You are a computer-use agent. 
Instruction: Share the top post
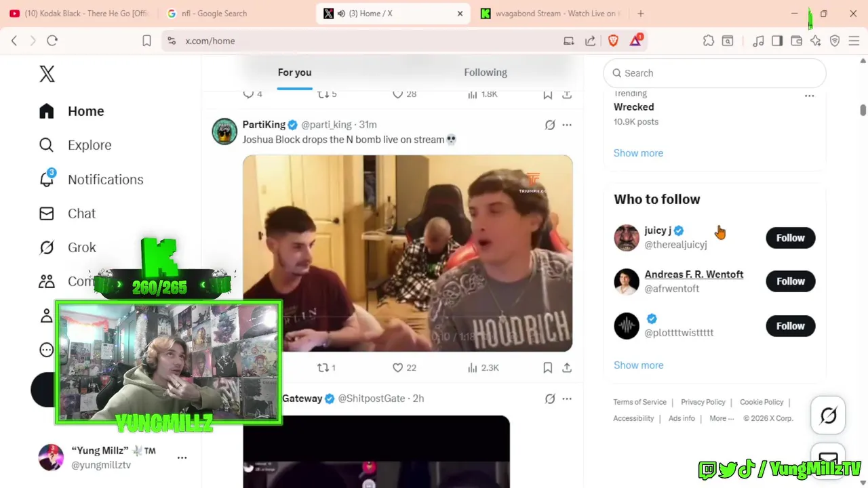tap(567, 94)
